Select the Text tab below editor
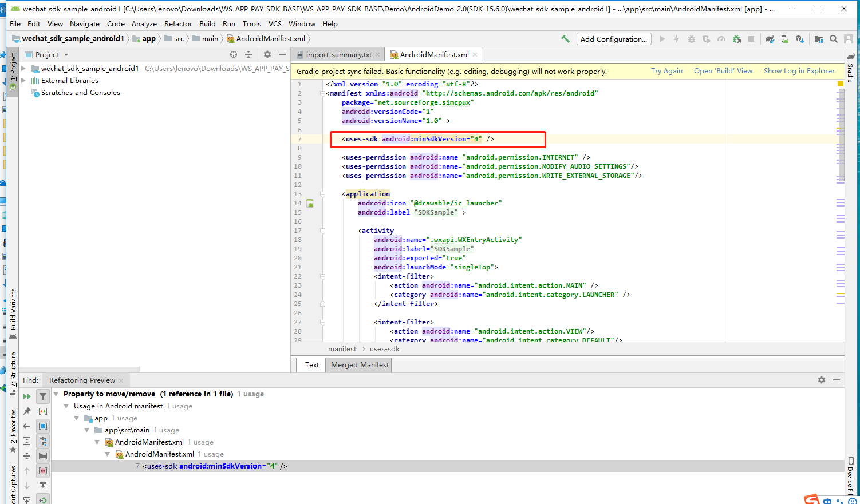 click(311, 365)
